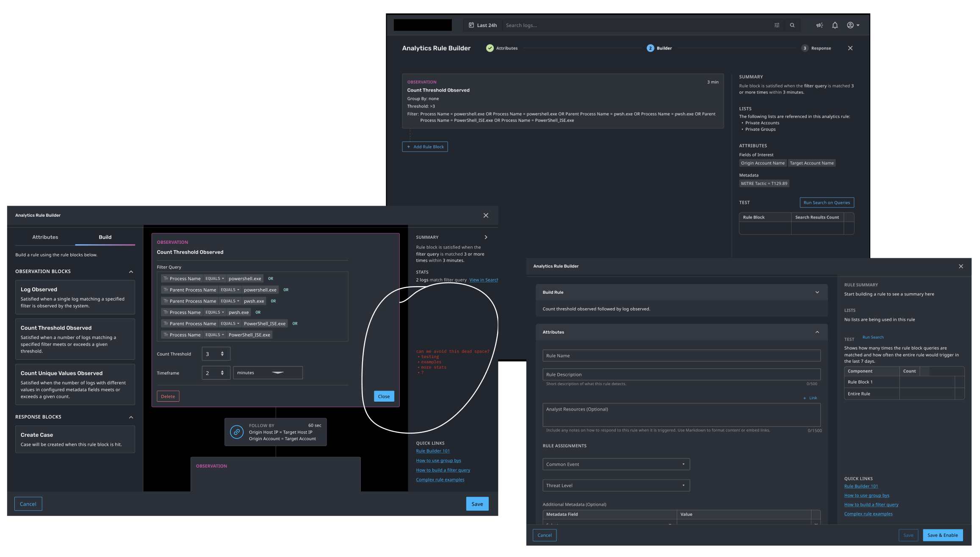Image resolution: width=980 pixels, height=557 pixels.
Task: Click Cancel in the right Attributes window
Action: click(545, 535)
